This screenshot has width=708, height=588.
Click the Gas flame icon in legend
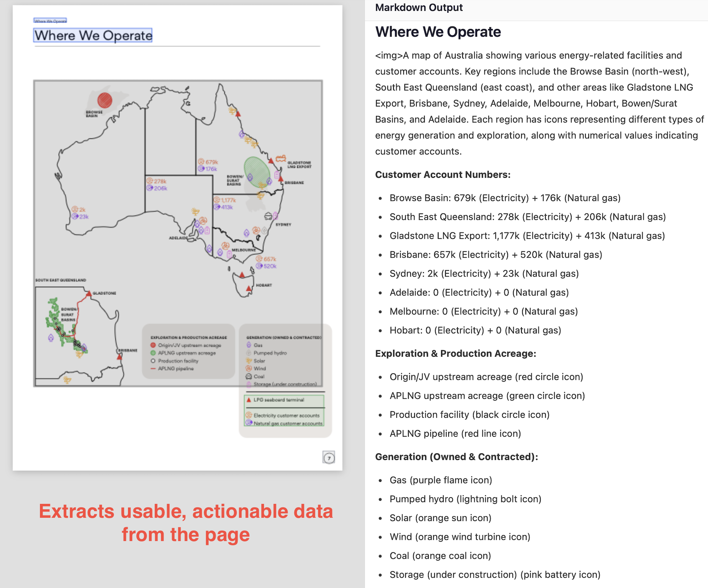(x=249, y=345)
